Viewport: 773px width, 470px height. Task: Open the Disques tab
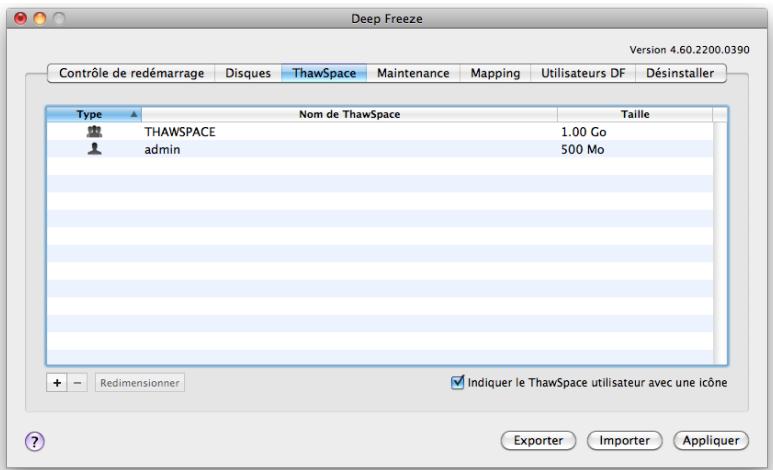point(248,73)
